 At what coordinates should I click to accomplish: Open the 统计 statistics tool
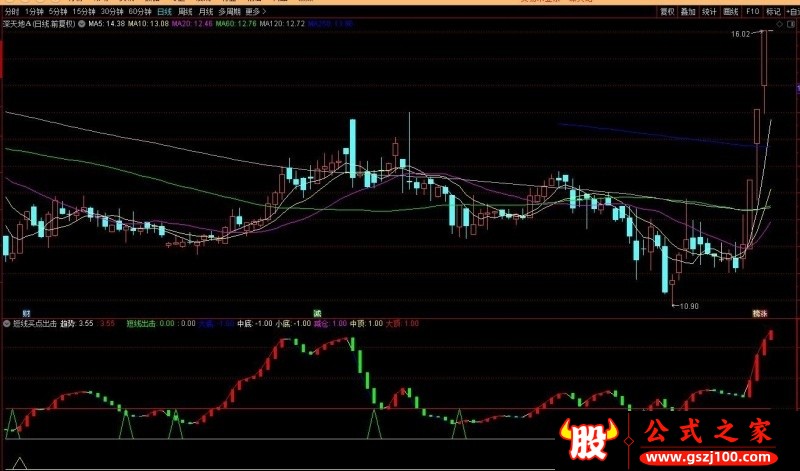(x=709, y=12)
